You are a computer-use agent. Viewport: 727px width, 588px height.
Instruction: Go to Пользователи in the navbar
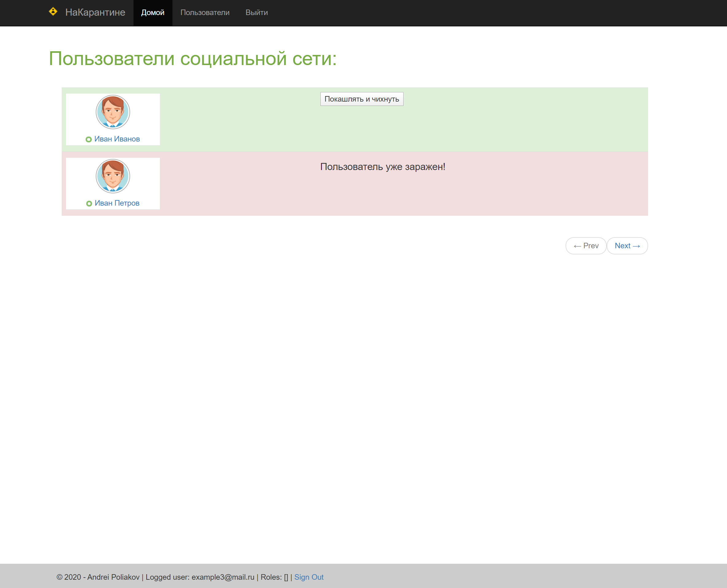[x=205, y=13]
